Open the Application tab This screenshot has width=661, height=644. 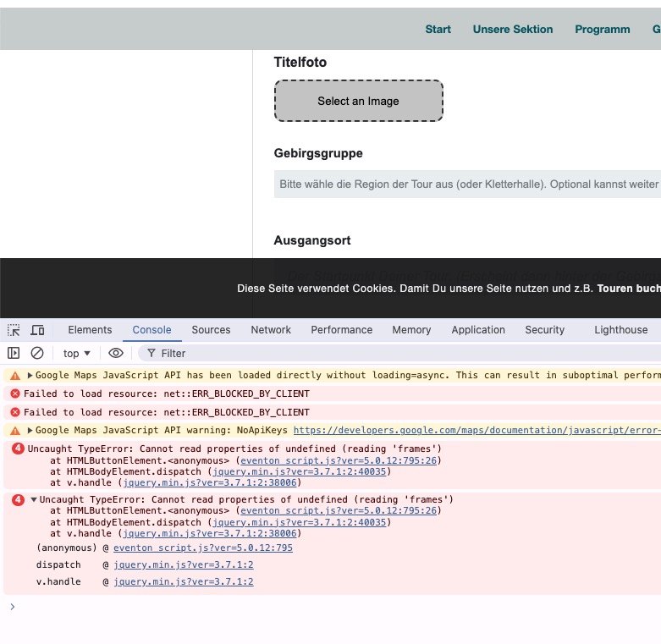478,330
